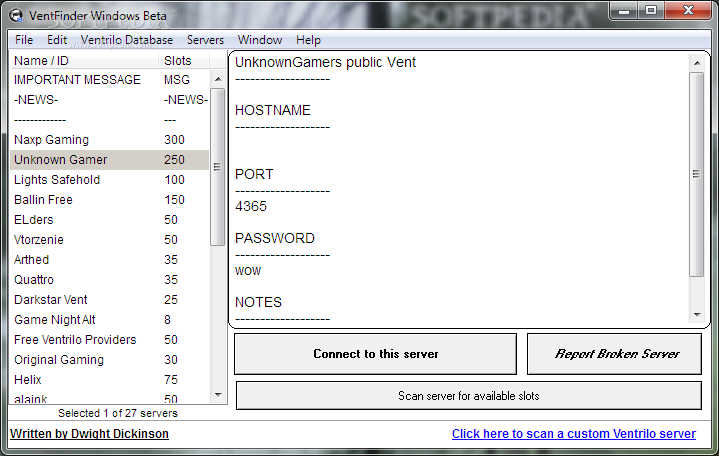Open the File menu

click(24, 40)
